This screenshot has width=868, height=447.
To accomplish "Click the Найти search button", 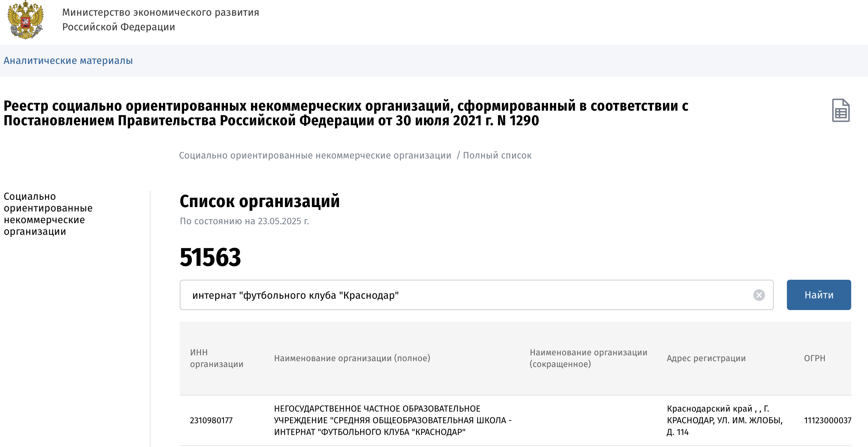I will (819, 295).
